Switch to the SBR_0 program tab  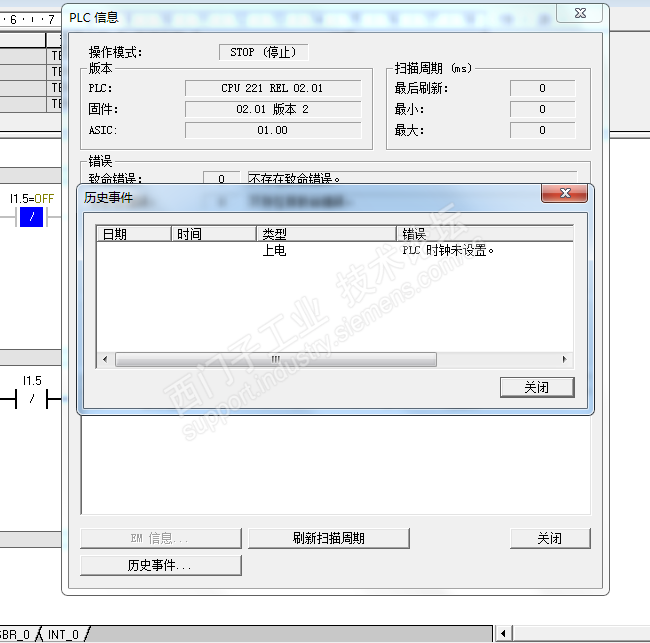click(x=16, y=635)
